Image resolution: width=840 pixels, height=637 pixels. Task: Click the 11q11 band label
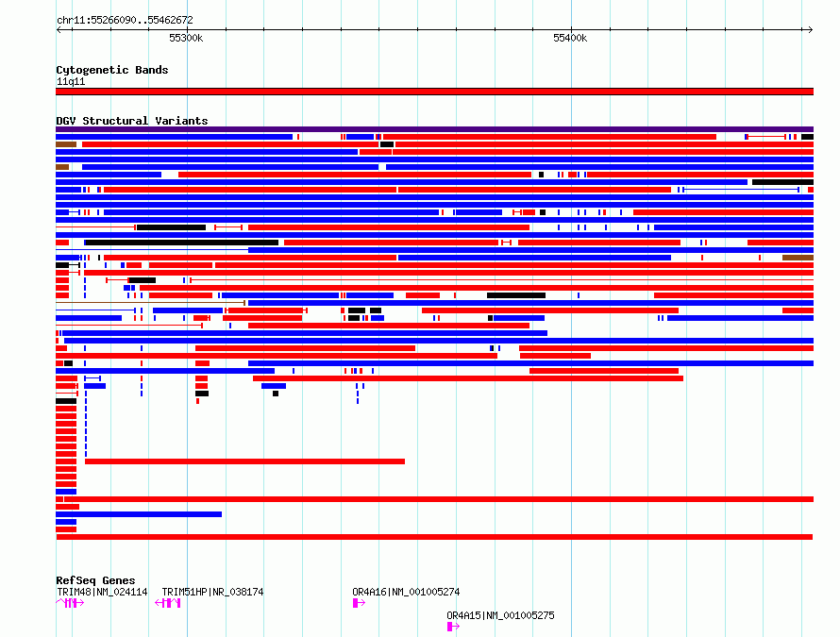coord(71,81)
